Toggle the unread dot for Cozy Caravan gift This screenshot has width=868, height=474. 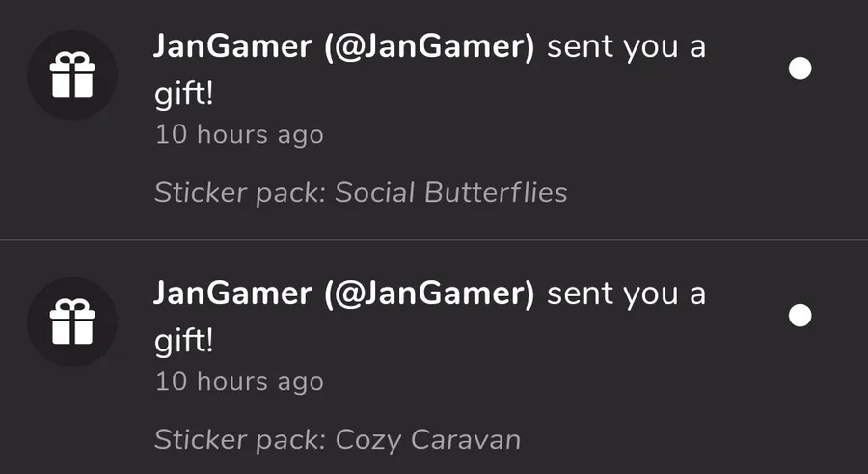tap(800, 316)
